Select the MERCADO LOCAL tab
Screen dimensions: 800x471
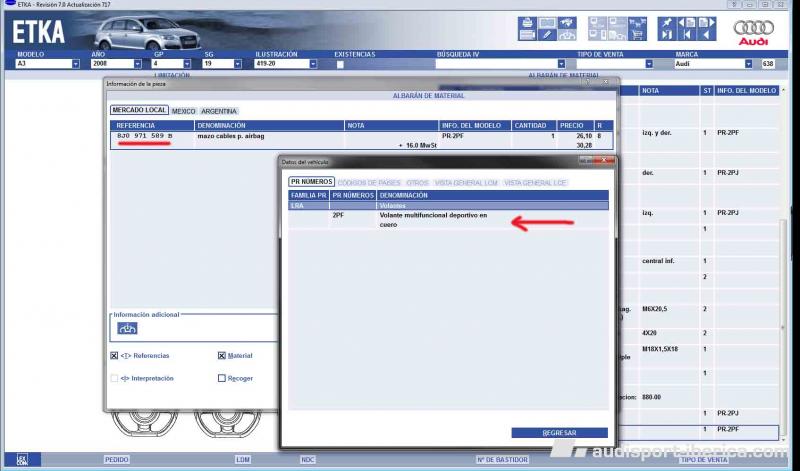point(139,110)
